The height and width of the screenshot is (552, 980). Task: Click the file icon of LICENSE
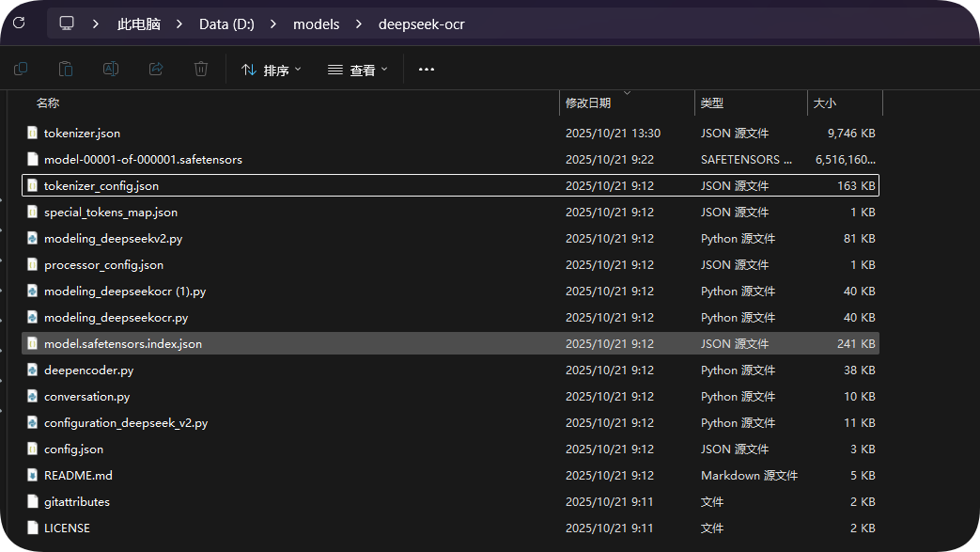pos(33,527)
